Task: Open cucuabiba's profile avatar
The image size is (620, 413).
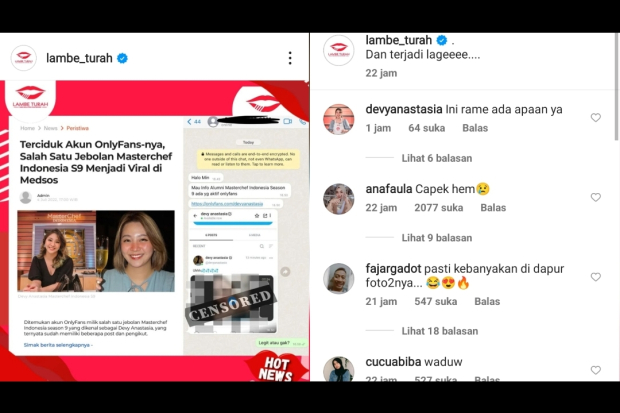Action: click(x=339, y=369)
